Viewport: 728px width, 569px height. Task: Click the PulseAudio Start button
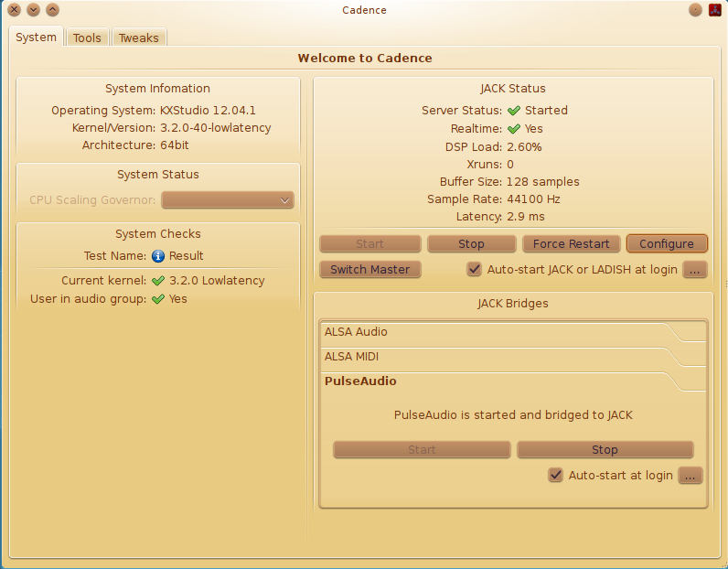pos(422,450)
